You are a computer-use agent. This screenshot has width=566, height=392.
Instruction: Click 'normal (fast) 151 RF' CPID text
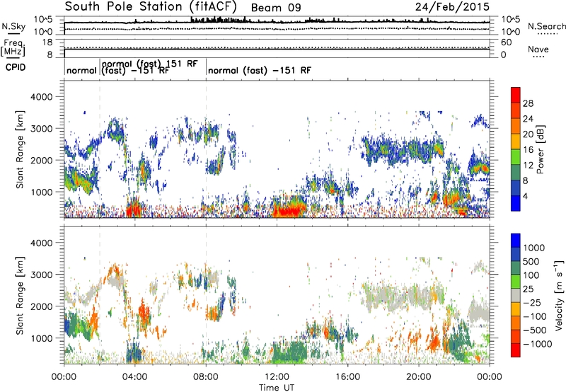click(x=150, y=64)
